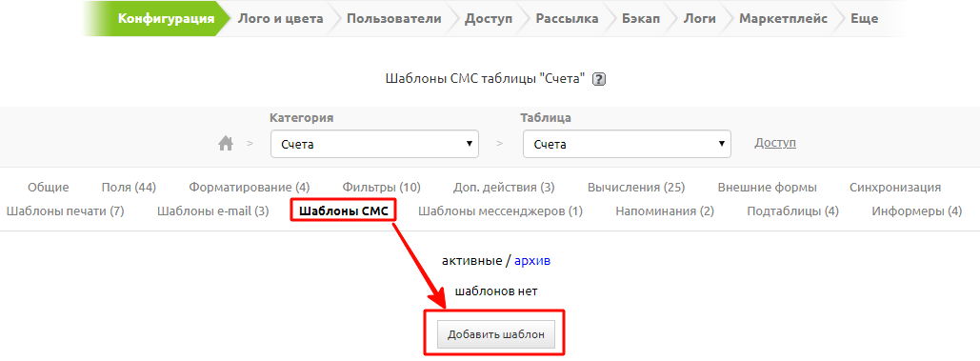The image size is (980, 361).
Task: Select the Вычисления (25) tab
Action: point(636,188)
